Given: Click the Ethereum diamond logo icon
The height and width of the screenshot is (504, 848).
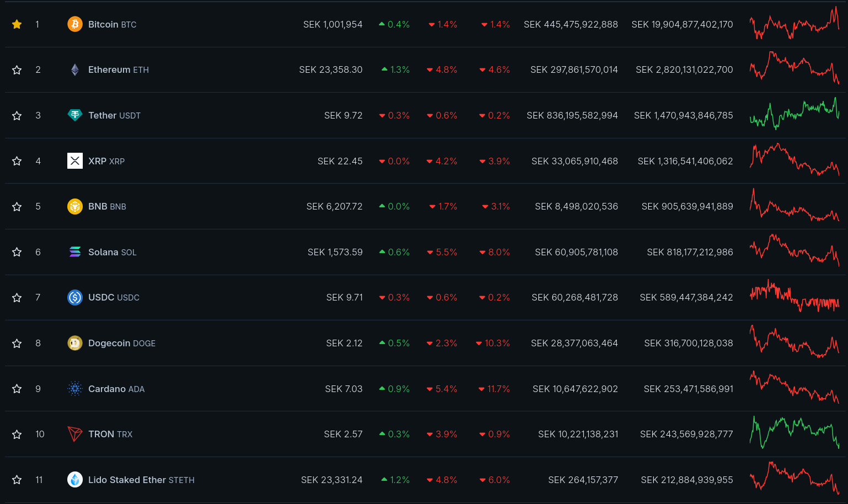Looking at the screenshot, I should click(75, 70).
